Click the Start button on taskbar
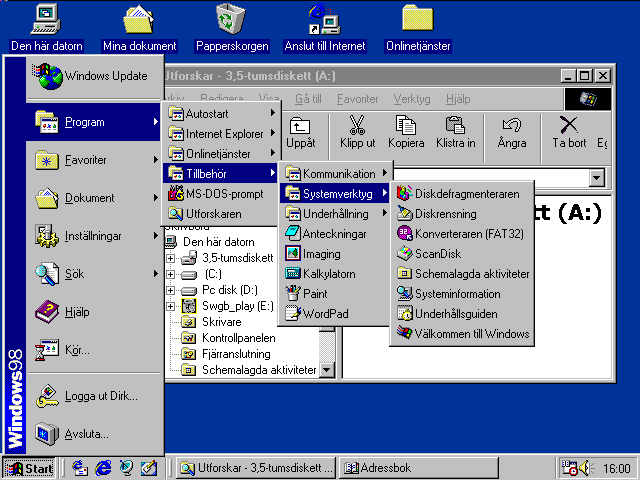The height and width of the screenshot is (480, 640). click(29, 468)
